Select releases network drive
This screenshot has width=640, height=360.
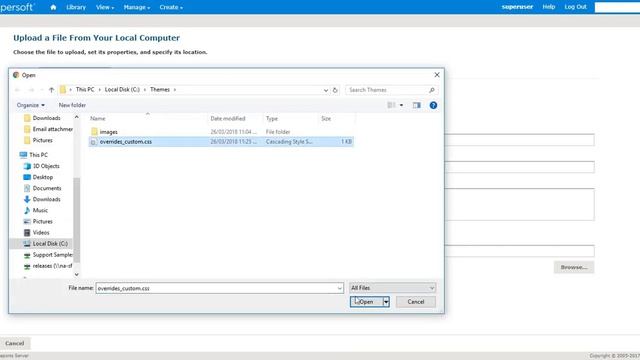click(x=48, y=266)
